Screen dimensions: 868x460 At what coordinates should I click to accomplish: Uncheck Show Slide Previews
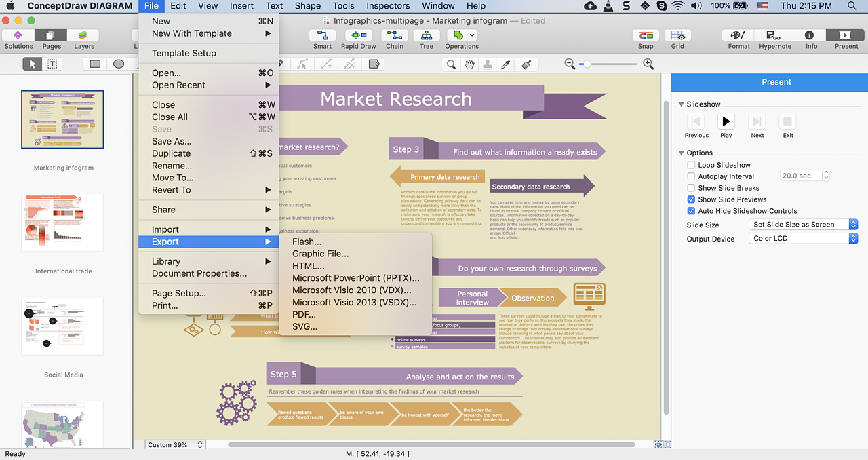(691, 199)
